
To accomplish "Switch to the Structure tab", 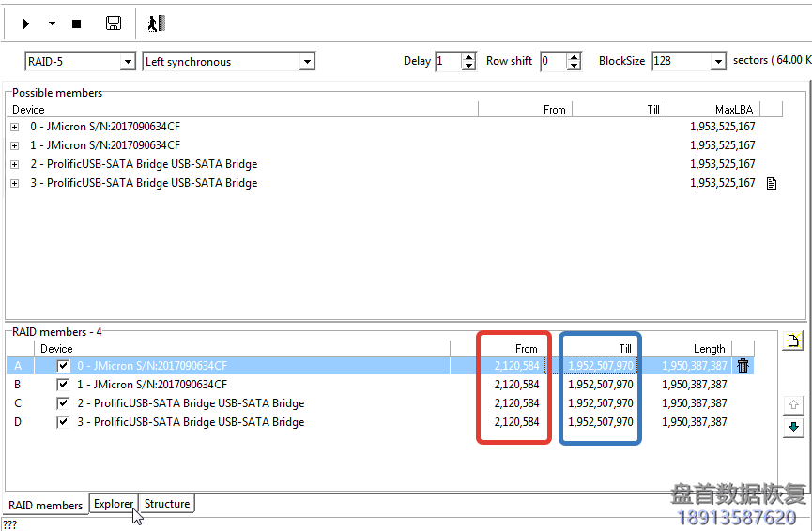I will [167, 504].
